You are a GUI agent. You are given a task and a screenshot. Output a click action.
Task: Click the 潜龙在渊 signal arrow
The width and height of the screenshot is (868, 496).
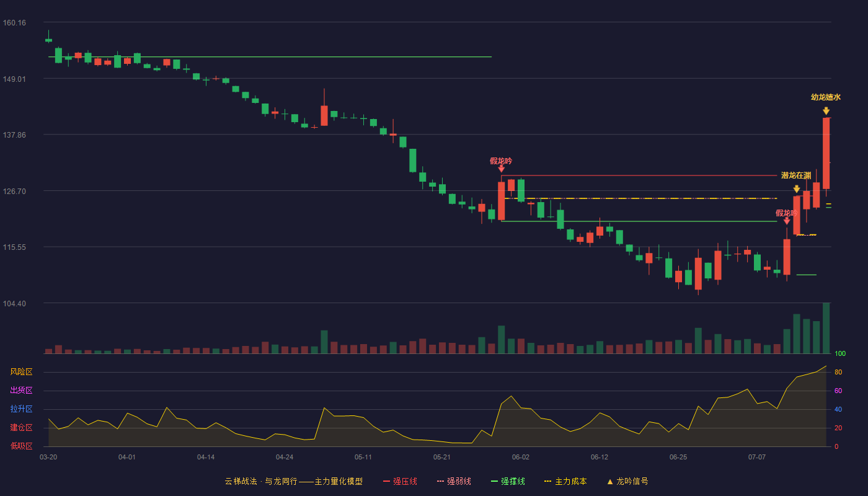click(796, 189)
